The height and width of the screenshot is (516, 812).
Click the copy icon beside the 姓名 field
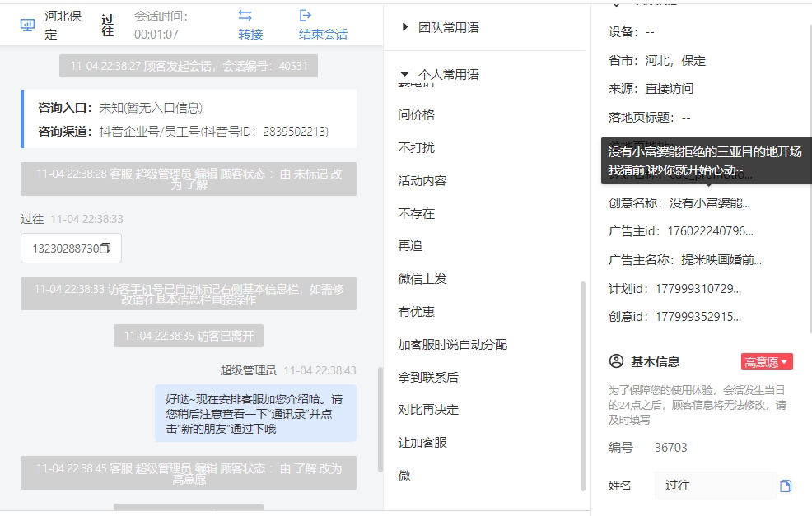click(786, 486)
